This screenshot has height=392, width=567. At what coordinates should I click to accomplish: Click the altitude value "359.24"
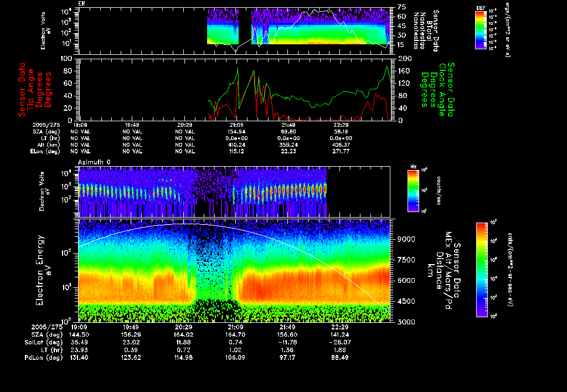tap(288, 145)
